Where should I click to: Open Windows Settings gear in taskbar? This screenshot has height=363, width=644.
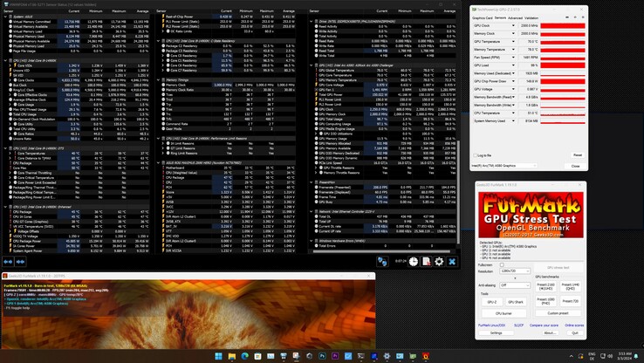pyautogui.click(x=387, y=356)
